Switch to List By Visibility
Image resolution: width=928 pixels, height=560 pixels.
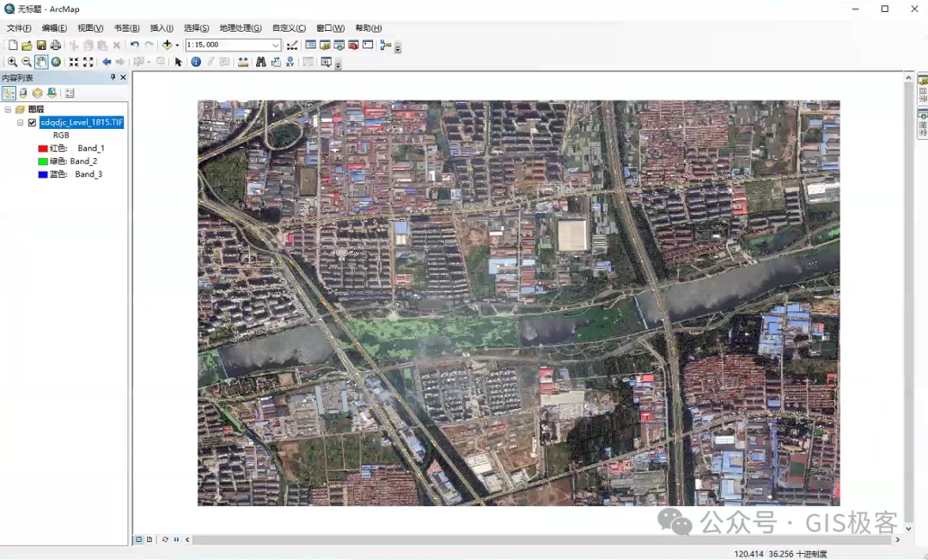[x=37, y=93]
